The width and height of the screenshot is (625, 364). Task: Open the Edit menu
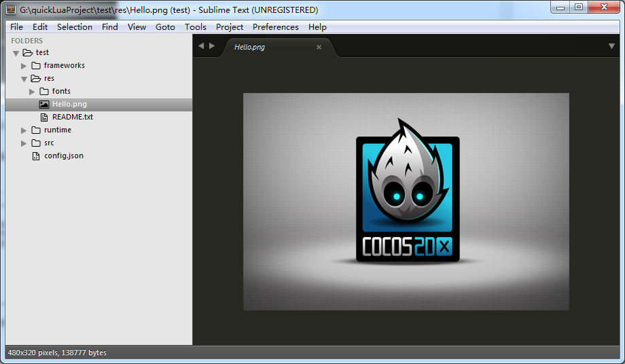[40, 26]
